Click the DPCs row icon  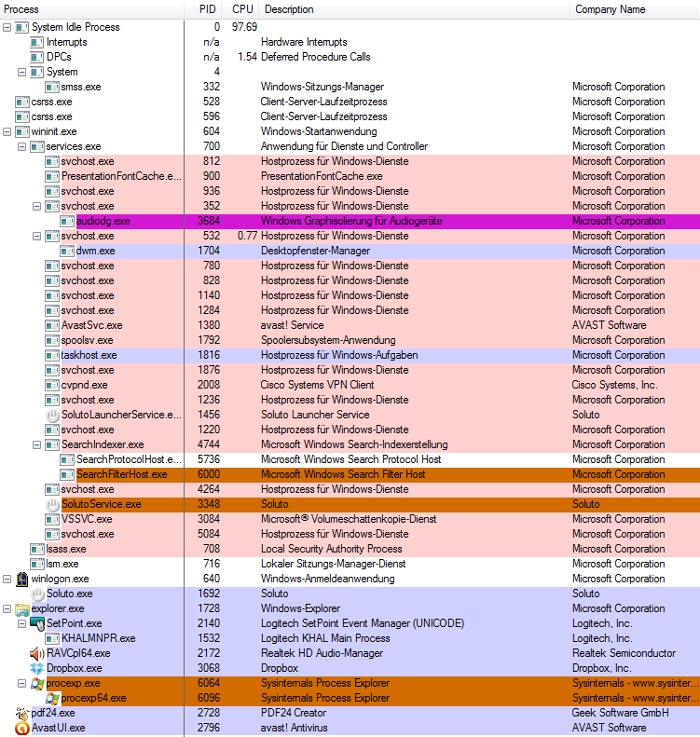[36, 58]
